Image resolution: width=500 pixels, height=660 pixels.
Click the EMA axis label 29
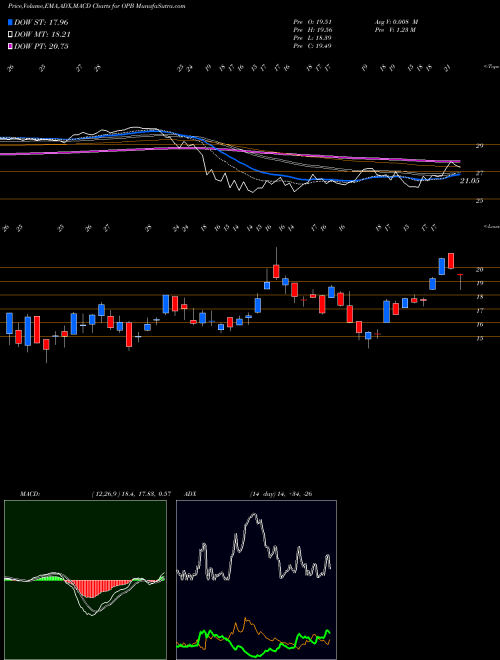(x=479, y=146)
